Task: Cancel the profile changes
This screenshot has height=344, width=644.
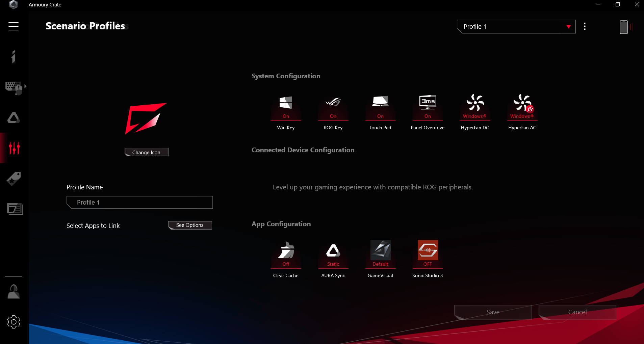Action: click(577, 312)
